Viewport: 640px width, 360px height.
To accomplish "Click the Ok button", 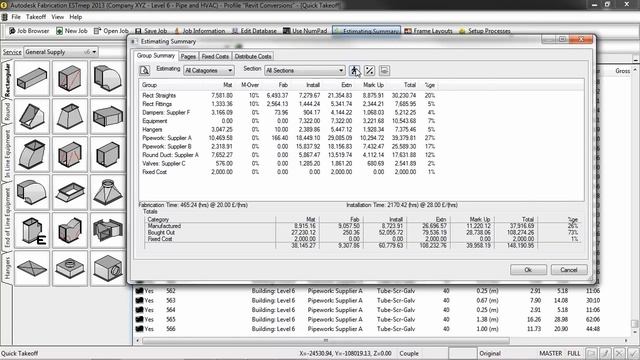I will (528, 270).
